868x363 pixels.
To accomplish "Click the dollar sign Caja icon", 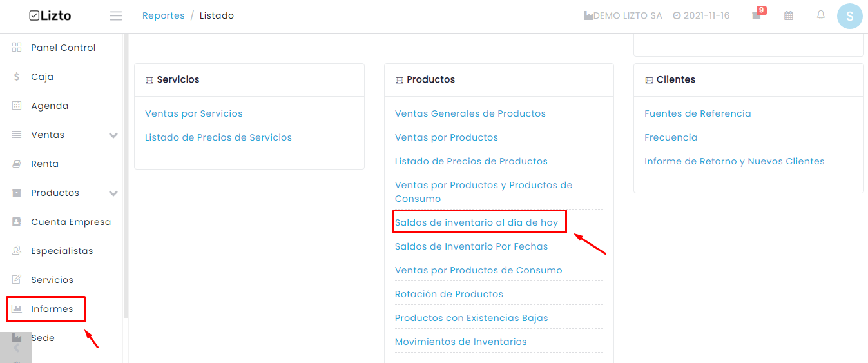I will [17, 77].
